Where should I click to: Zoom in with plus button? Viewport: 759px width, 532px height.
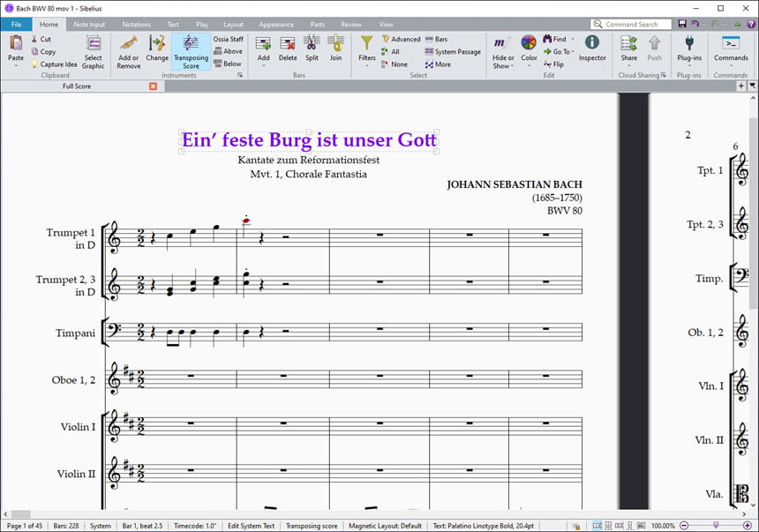pyautogui.click(x=748, y=525)
